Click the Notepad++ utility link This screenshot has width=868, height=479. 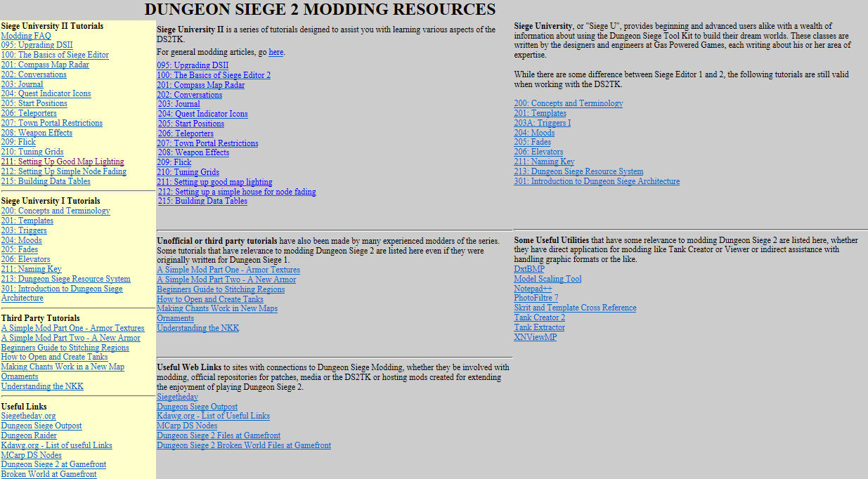click(x=533, y=289)
